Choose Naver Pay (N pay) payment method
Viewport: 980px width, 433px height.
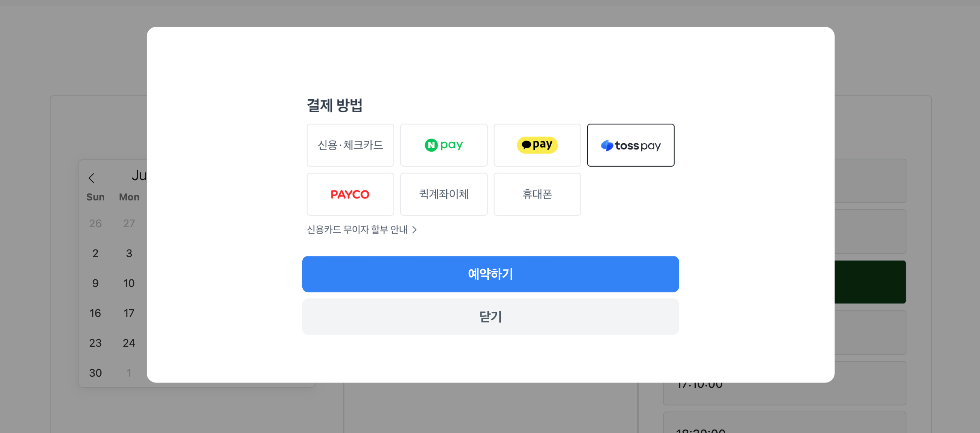pos(444,145)
